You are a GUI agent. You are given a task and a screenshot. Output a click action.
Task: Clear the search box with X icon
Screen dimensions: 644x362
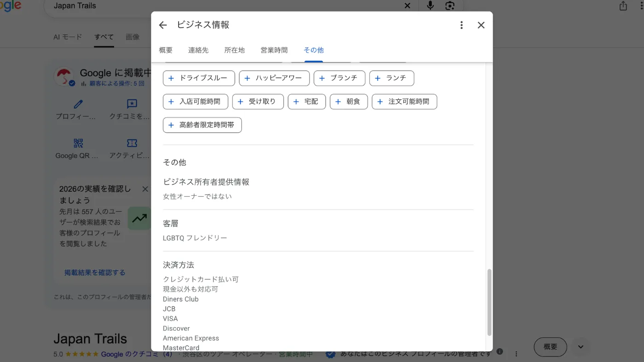407,6
